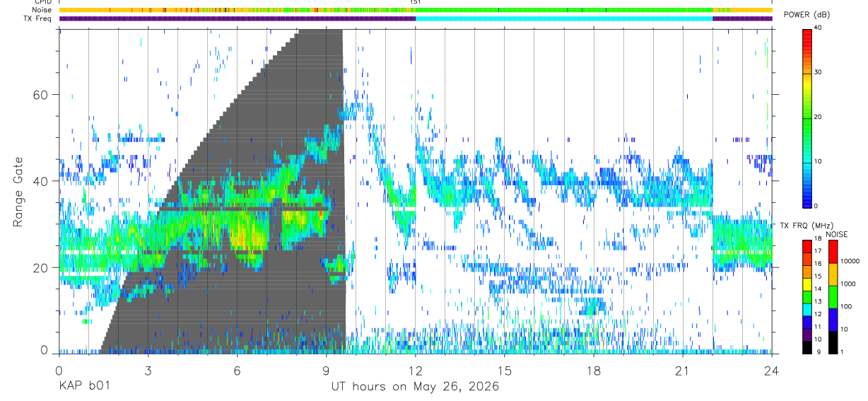
Task: Click the cyan section of TX Freq strip
Action: tap(564, 18)
